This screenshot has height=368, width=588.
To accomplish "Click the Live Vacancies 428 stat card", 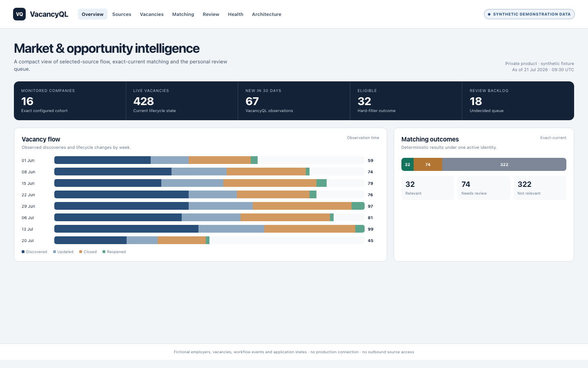I will (182, 101).
